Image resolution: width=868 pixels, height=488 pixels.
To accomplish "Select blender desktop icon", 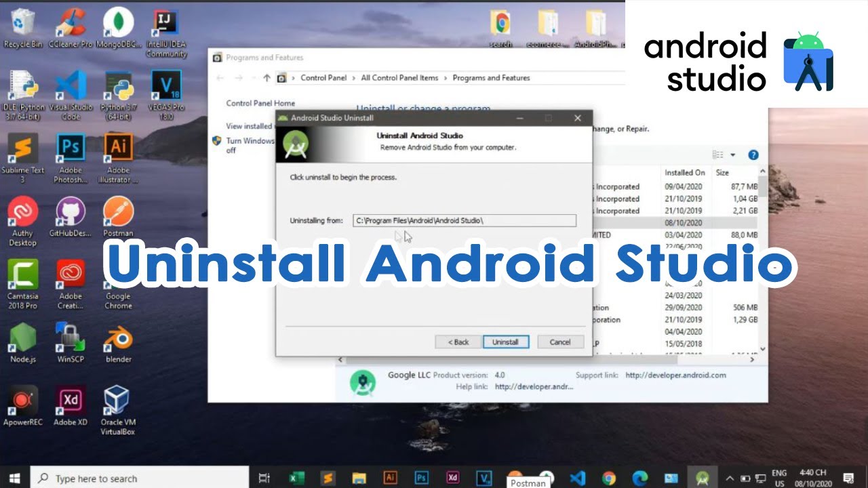I will [x=118, y=343].
